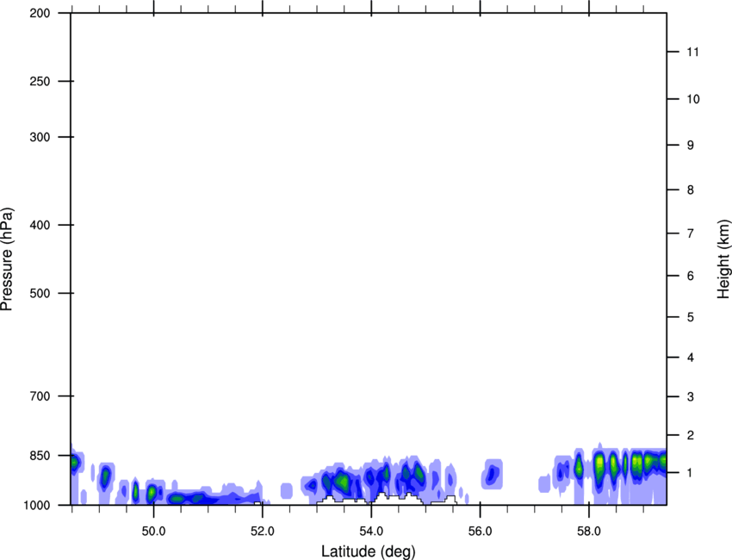Screen dimensions: 732x560
Task: Click the 6 km height label
Action: pos(691,276)
